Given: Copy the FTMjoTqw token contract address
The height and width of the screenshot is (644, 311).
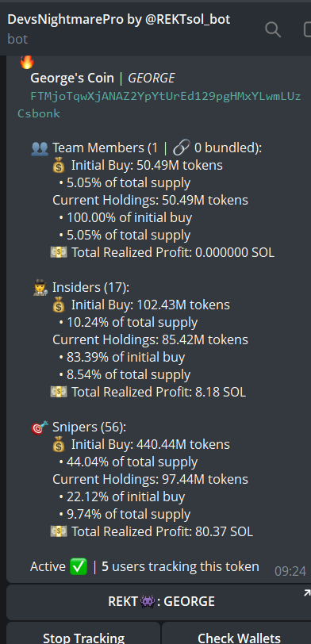Looking at the screenshot, I should pyautogui.click(x=159, y=105).
